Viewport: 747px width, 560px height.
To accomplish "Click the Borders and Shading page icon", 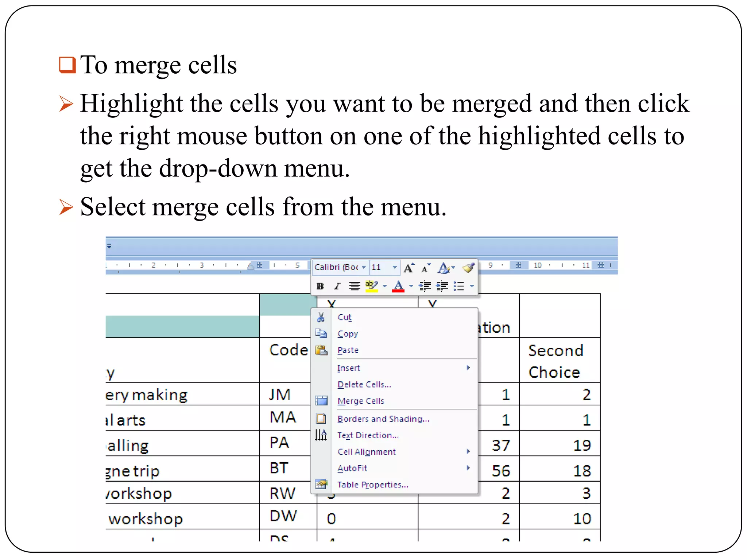I will pyautogui.click(x=321, y=419).
